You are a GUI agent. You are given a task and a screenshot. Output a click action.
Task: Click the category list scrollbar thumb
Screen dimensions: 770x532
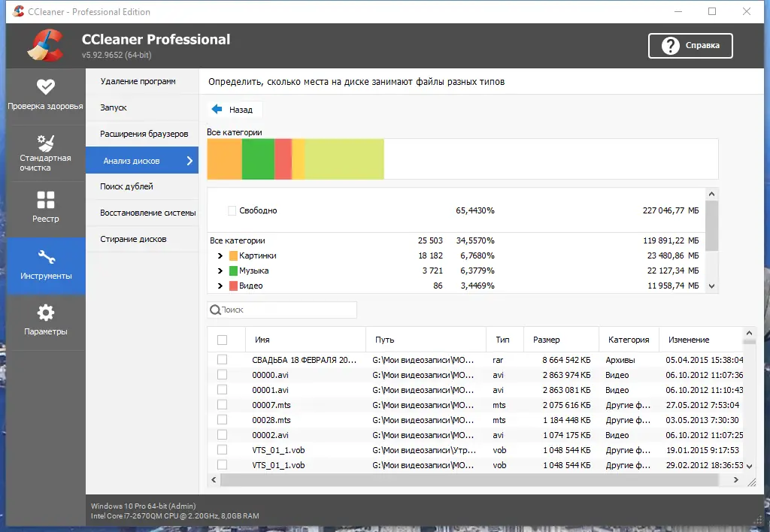(711, 225)
